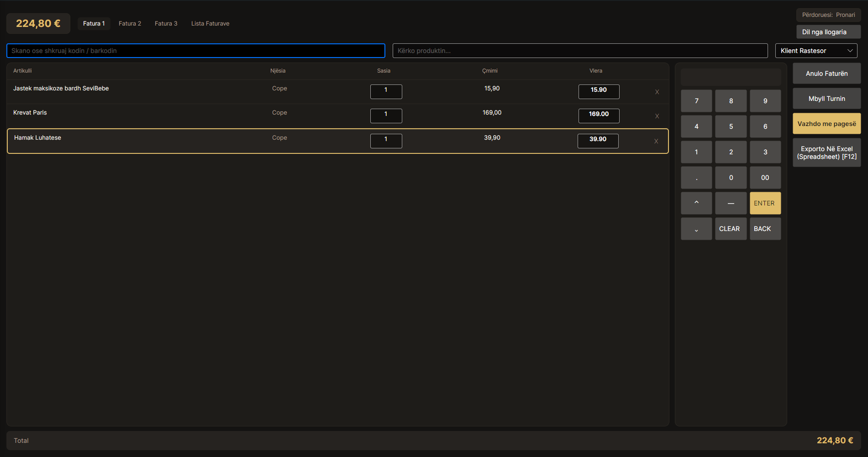This screenshot has width=868, height=457.
Task: Click quantity field for Hamak Luhatese
Action: pos(386,141)
